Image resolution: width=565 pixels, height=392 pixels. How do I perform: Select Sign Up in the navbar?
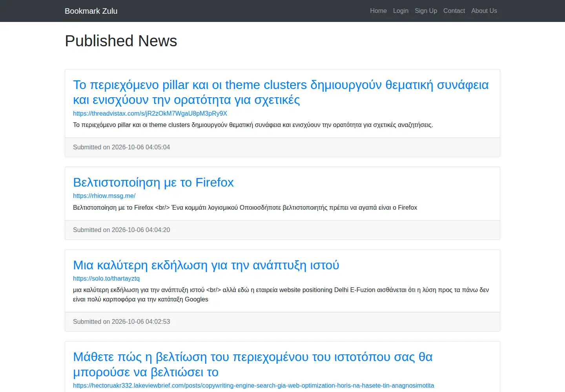pos(426,11)
